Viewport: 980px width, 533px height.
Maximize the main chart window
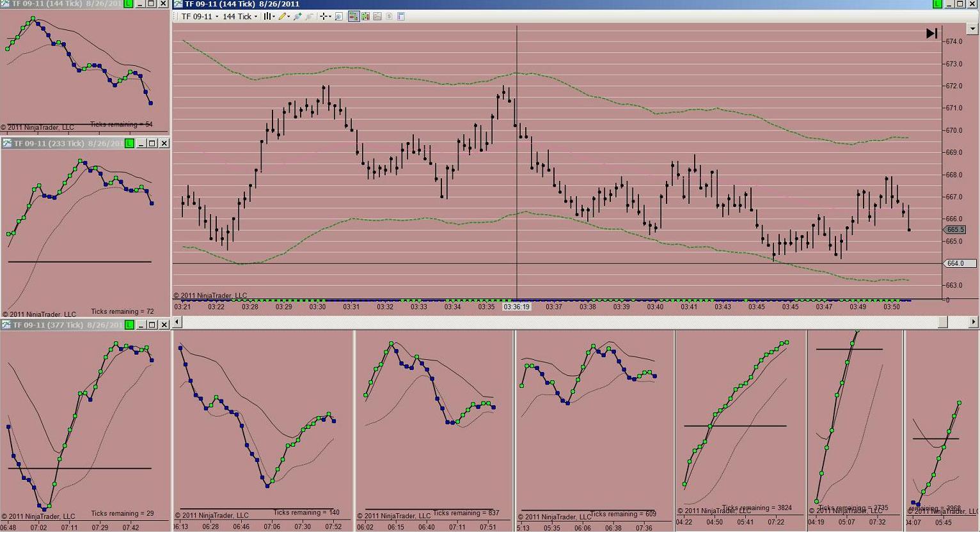coord(960,4)
